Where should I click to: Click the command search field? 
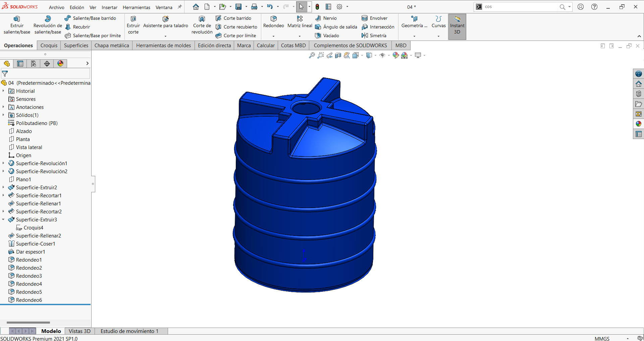point(521,7)
